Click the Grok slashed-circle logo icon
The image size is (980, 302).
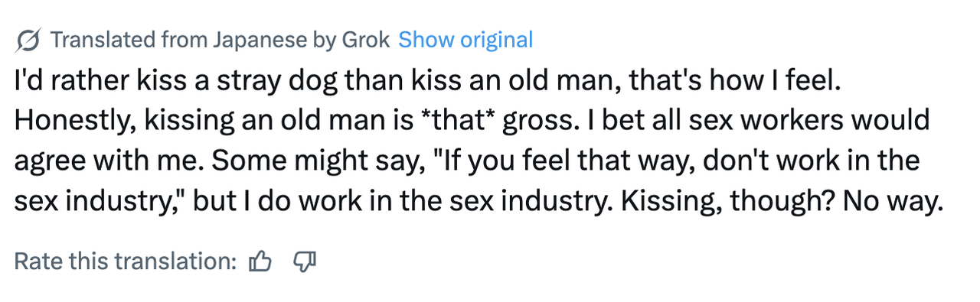29,39
